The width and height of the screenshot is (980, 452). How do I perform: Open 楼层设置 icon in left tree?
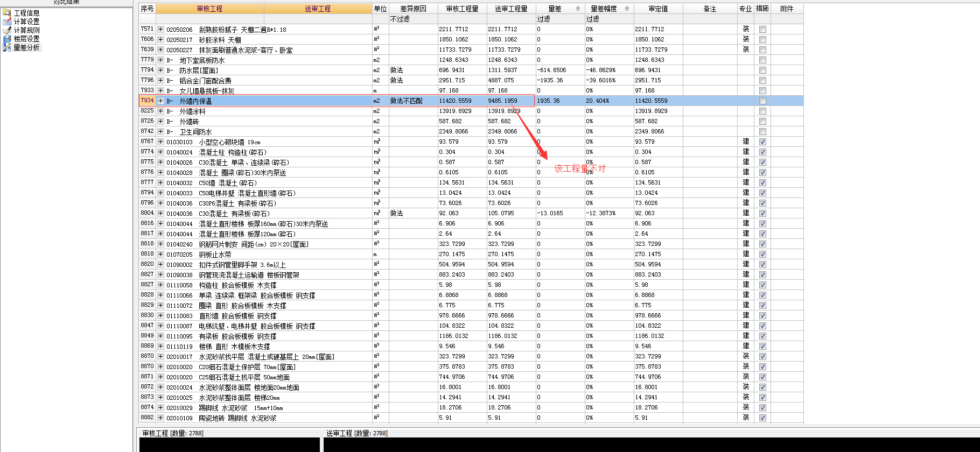coord(7,39)
